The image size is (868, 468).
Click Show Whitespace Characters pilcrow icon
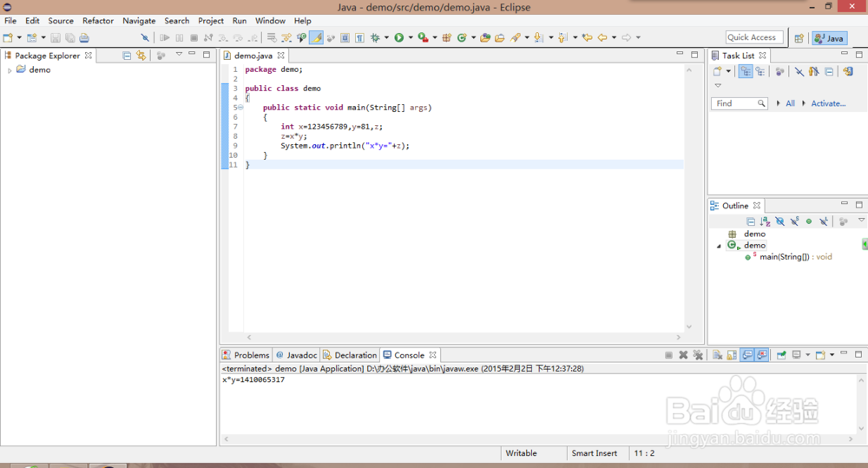(x=360, y=37)
